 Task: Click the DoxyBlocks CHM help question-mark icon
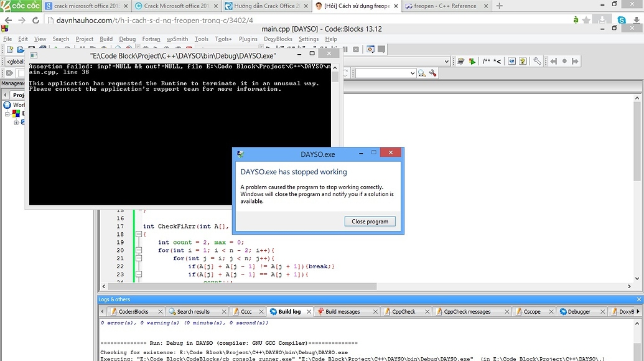click(523, 61)
